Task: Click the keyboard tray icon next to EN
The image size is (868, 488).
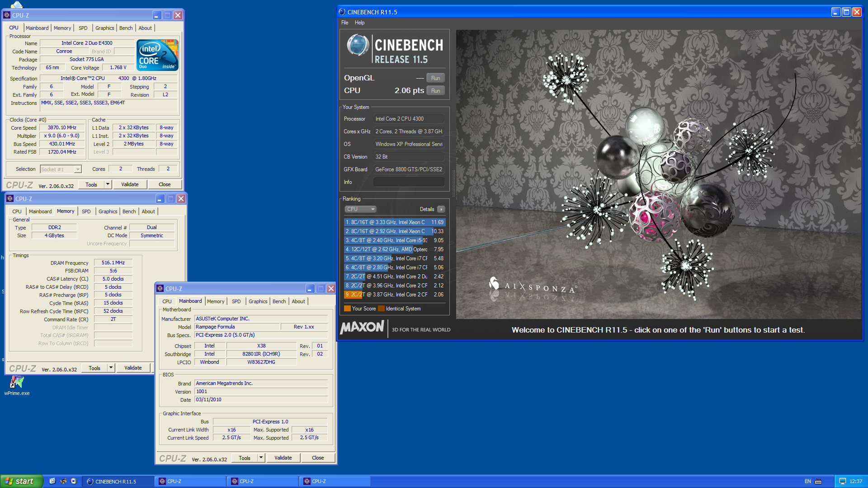Action: pos(818,481)
